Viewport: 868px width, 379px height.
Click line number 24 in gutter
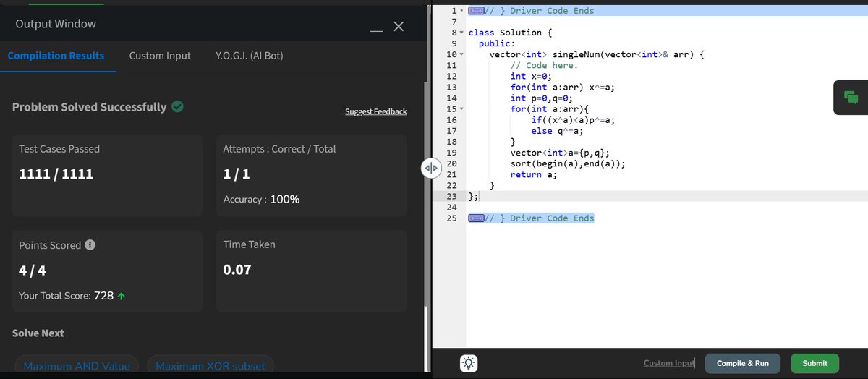451,208
